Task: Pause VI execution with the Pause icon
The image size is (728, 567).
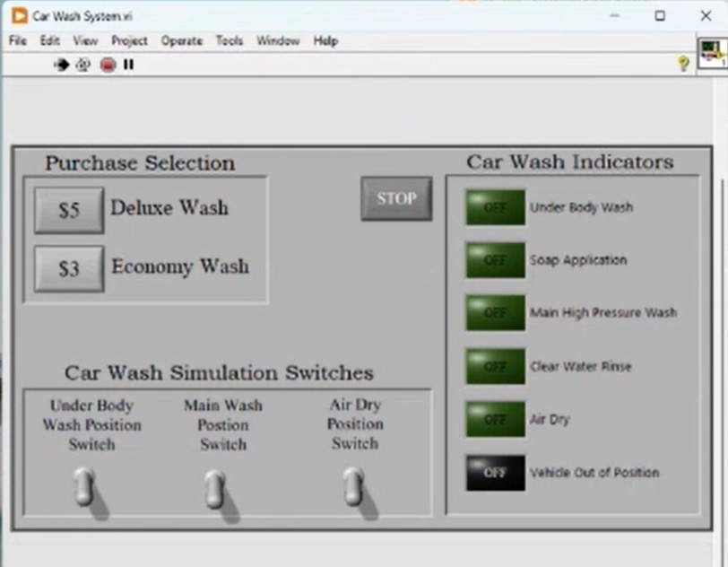Action: [x=128, y=64]
